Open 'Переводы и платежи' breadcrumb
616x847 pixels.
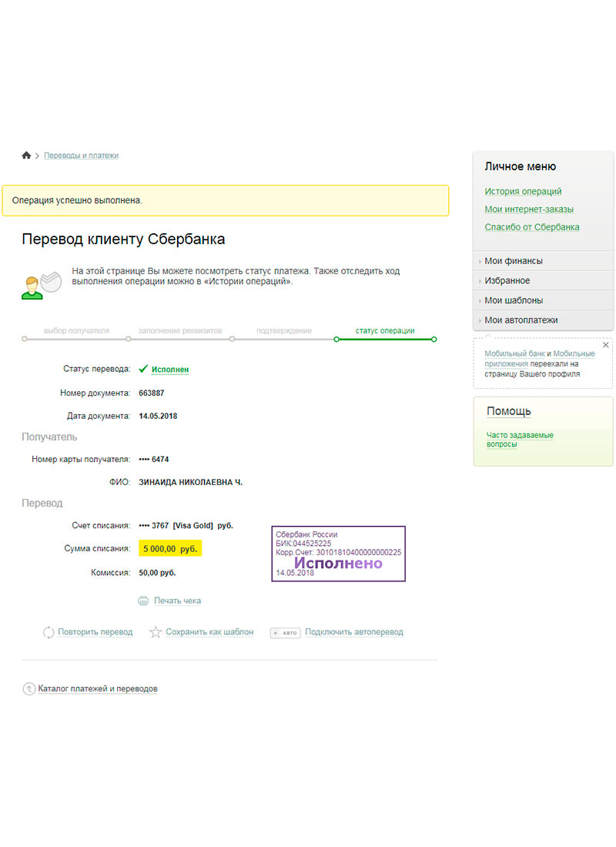pyautogui.click(x=81, y=156)
